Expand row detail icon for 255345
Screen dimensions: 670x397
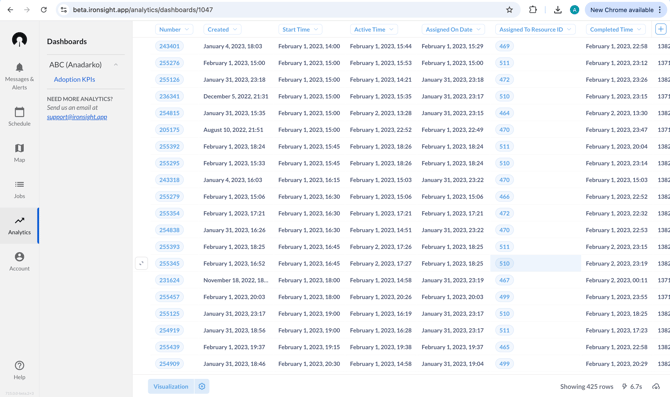tap(141, 263)
